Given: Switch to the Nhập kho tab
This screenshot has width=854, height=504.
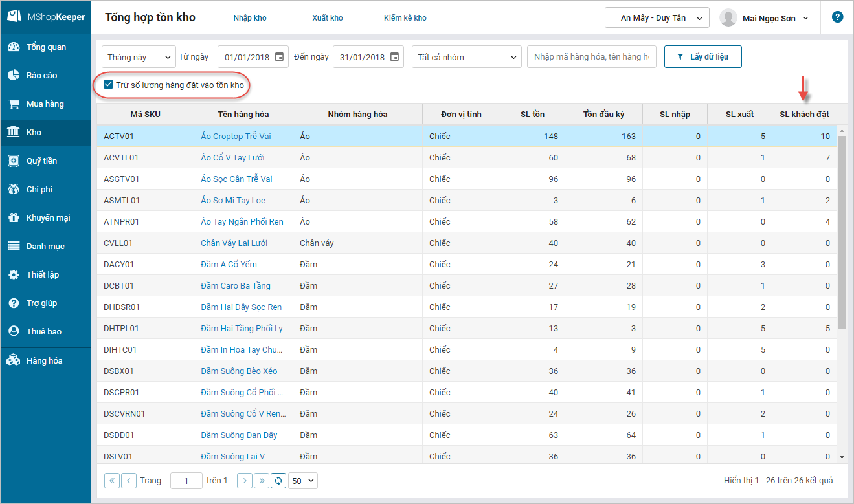Looking at the screenshot, I should click(250, 18).
